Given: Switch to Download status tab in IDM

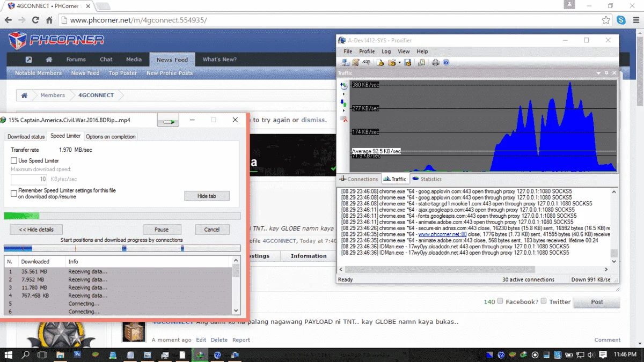Looking at the screenshot, I should pyautogui.click(x=26, y=137).
